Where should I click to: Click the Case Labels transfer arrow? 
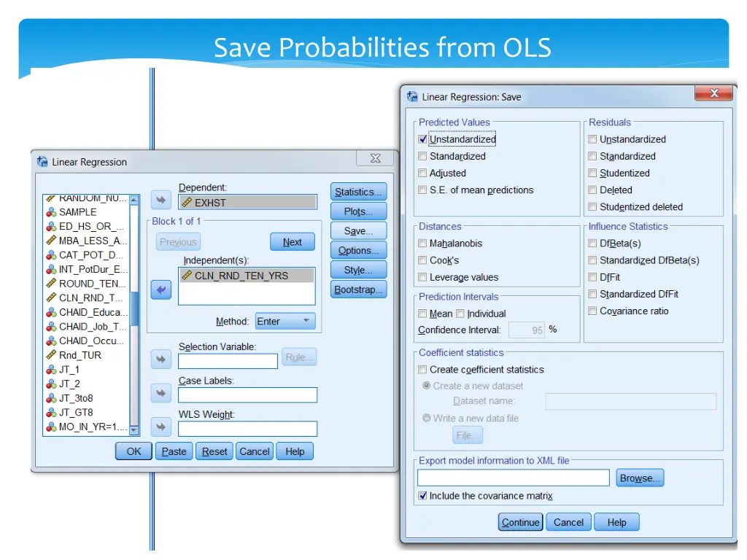click(x=160, y=393)
